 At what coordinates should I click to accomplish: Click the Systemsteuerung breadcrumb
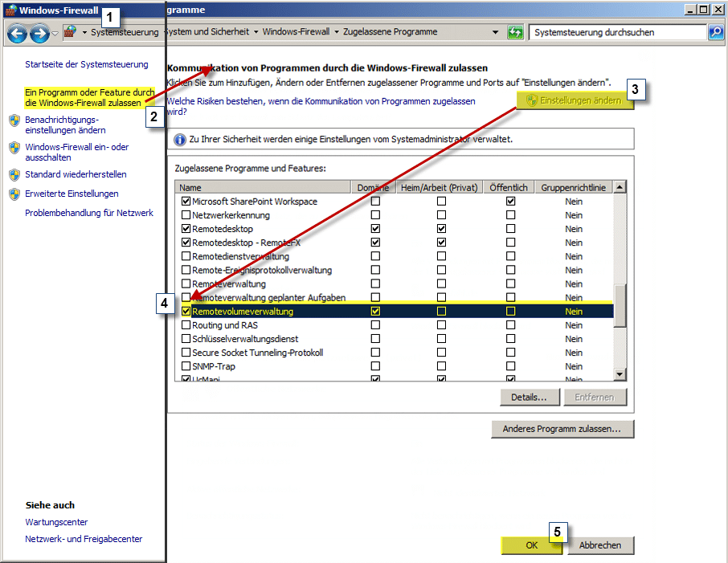point(125,32)
